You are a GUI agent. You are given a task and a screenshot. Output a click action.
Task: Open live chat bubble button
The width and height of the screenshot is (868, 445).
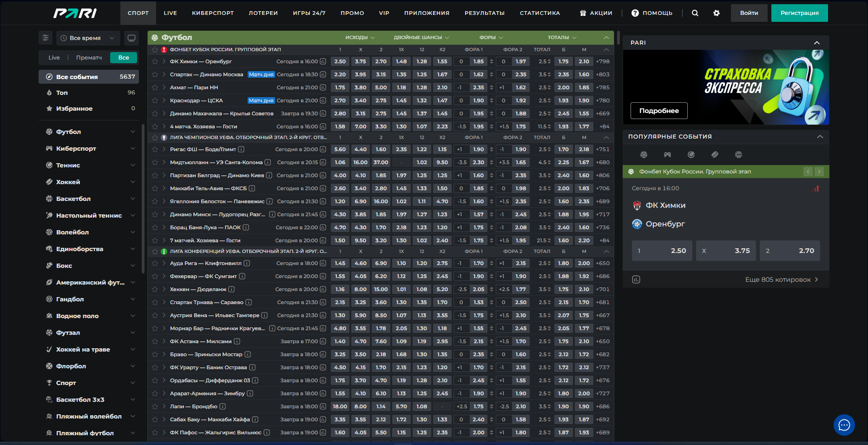point(844,425)
